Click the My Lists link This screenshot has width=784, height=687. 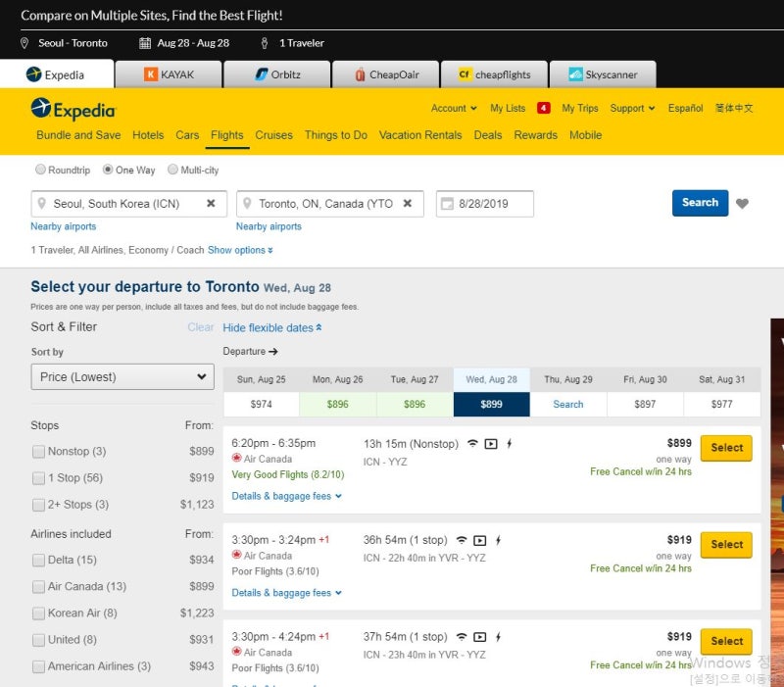coord(508,108)
